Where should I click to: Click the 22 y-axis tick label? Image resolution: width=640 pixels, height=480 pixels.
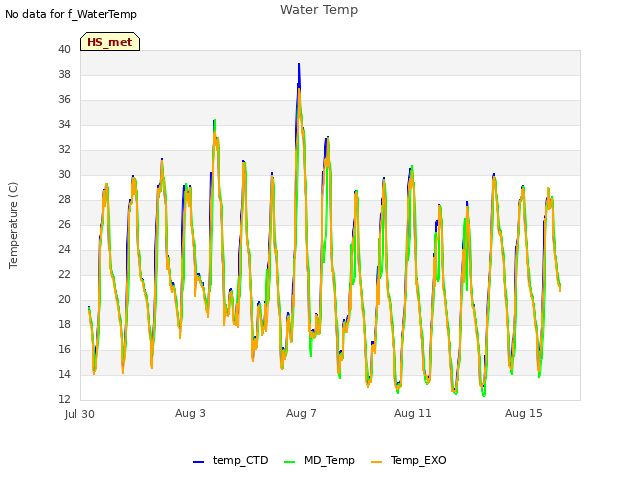tap(64, 274)
